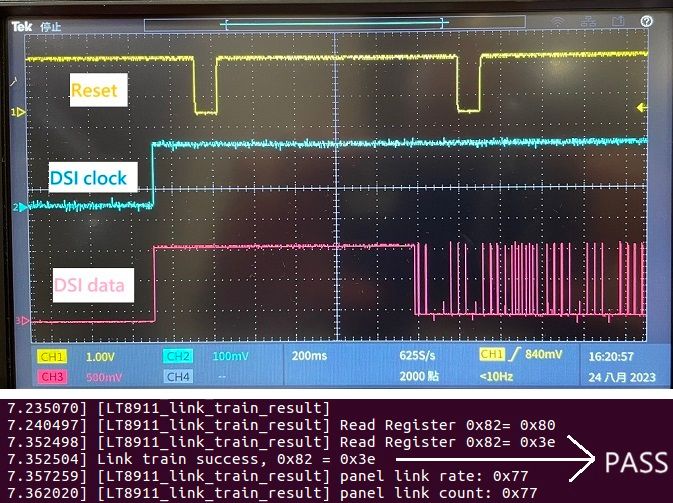Click the 200ms timebase value
Image resolution: width=673 pixels, height=503 pixels.
pyautogui.click(x=309, y=356)
